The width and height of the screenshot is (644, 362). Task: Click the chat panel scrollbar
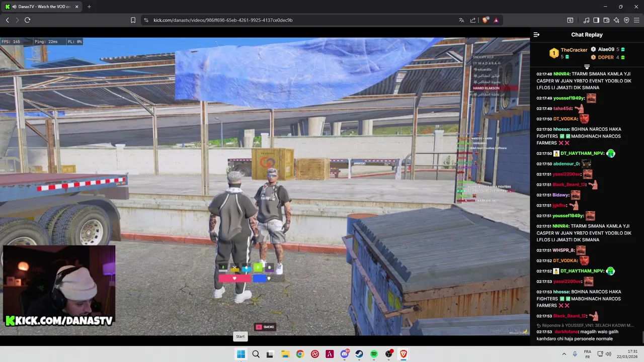click(x=642, y=337)
